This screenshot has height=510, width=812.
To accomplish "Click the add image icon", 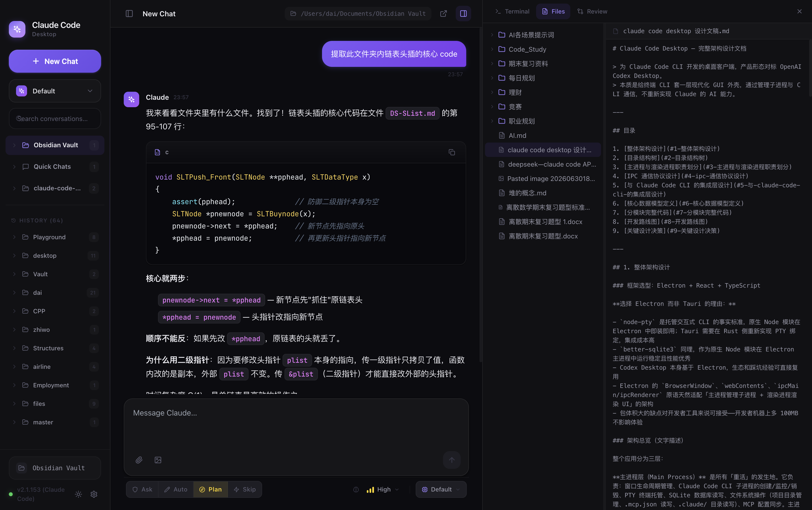I will pos(158,460).
